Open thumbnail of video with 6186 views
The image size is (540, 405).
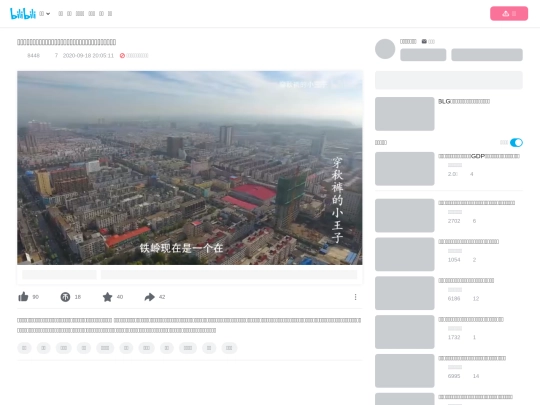click(x=405, y=293)
